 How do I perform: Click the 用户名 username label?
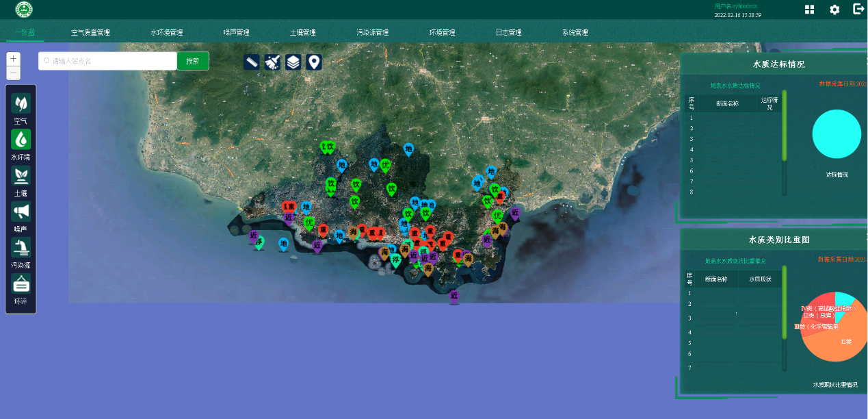(x=736, y=5)
